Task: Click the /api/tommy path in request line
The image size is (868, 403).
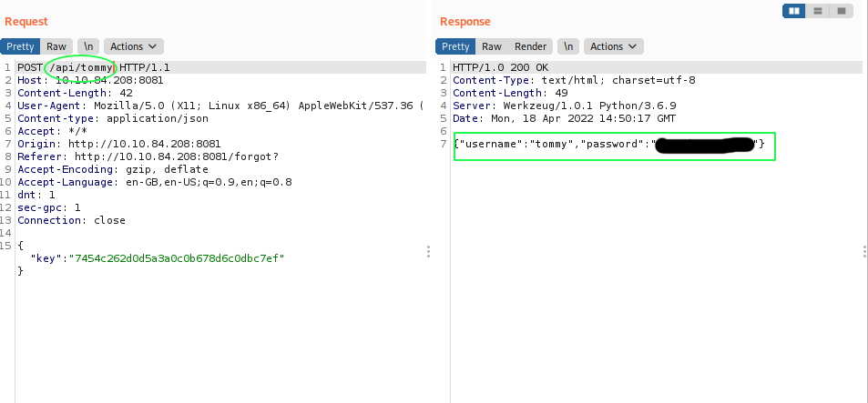Action: coord(80,67)
